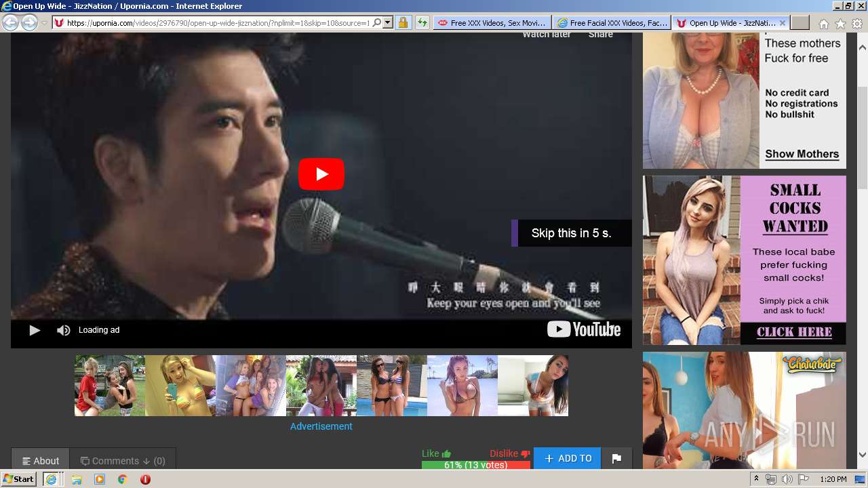Open the Internet Explorer Home icon

pos(823,24)
